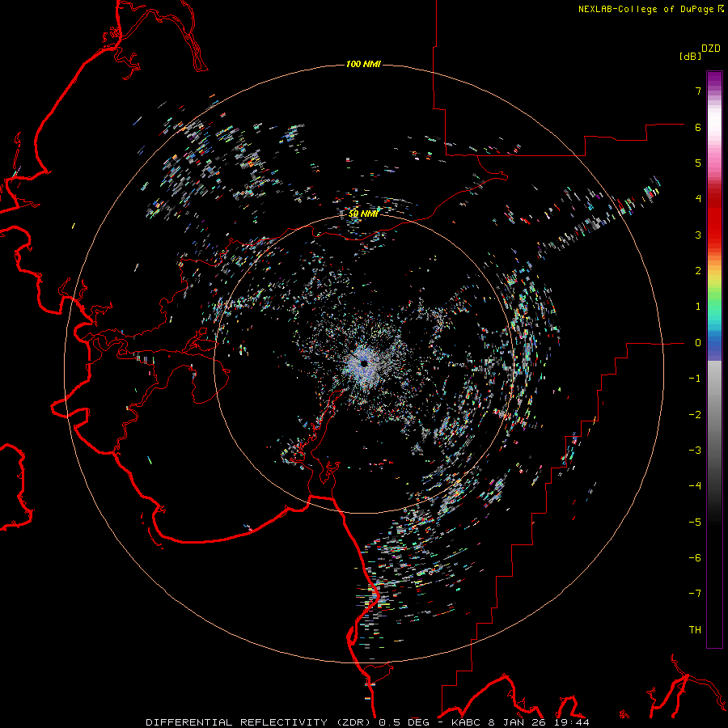This screenshot has height=728, width=728.
Task: Click the 6 value on color scale
Action: (x=698, y=127)
